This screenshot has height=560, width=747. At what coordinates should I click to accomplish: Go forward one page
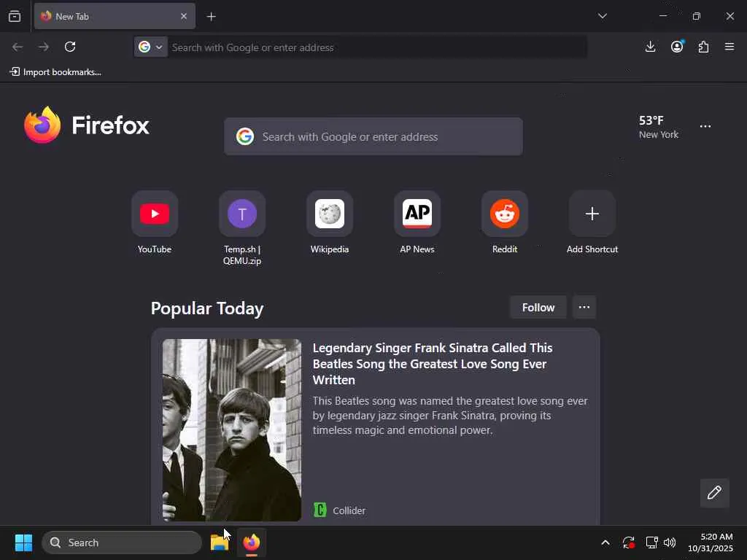pos(44,47)
